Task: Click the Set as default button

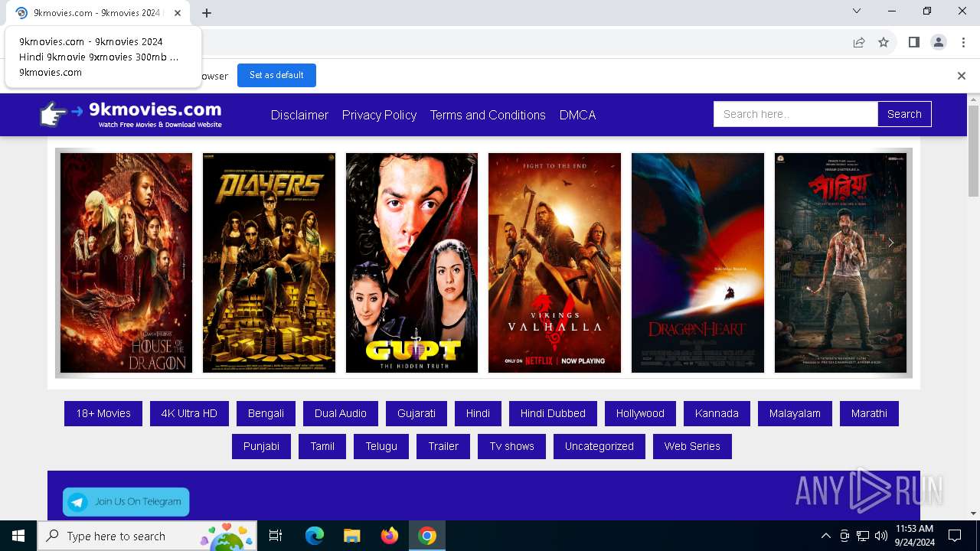Action: (276, 75)
